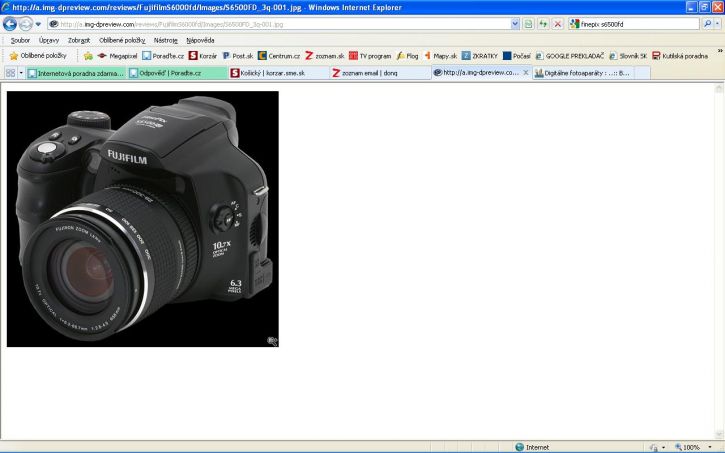The width and height of the screenshot is (725, 453).
Task: Open the Soubor menu
Action: (20, 41)
